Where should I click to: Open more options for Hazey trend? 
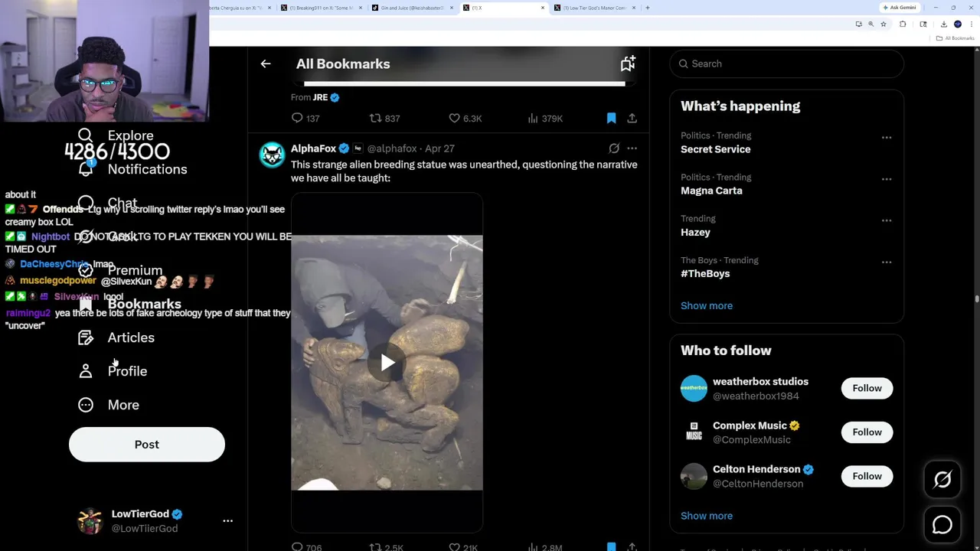(x=887, y=220)
